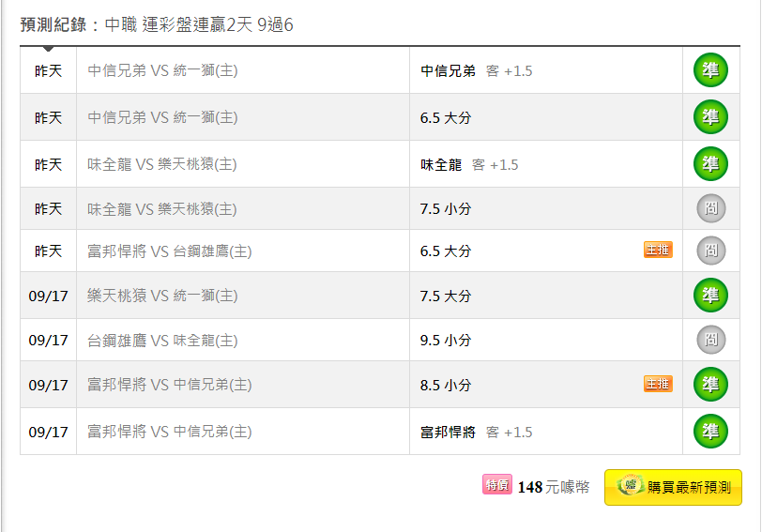
Task: Click the 148 元噱幣 price text
Action: tap(554, 487)
